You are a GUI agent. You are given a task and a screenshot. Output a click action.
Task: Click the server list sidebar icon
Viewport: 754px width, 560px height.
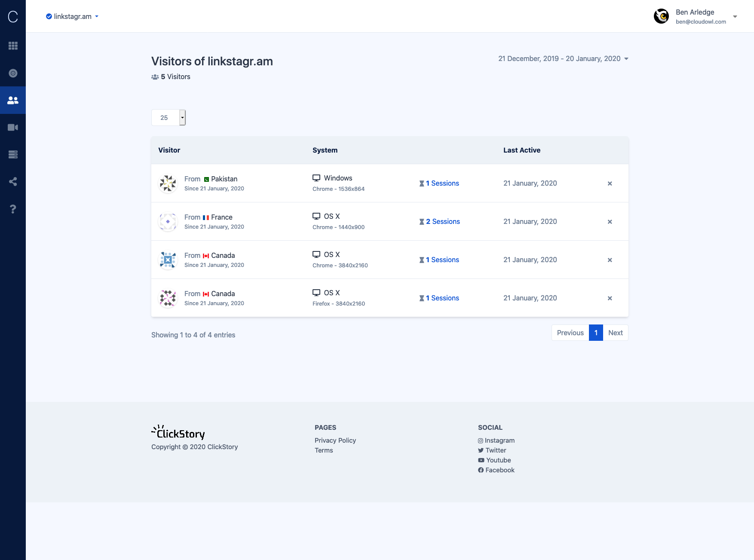(x=13, y=154)
